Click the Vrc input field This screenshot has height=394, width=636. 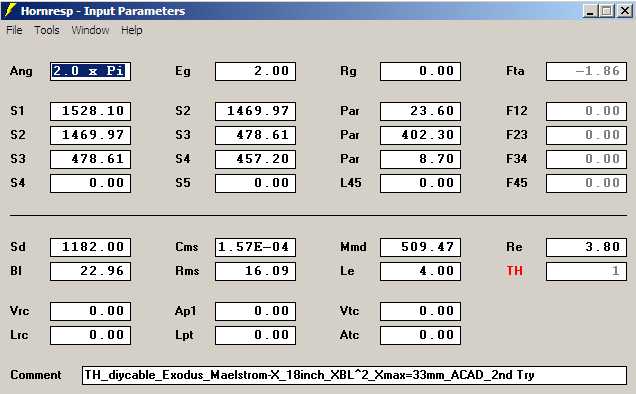90,311
